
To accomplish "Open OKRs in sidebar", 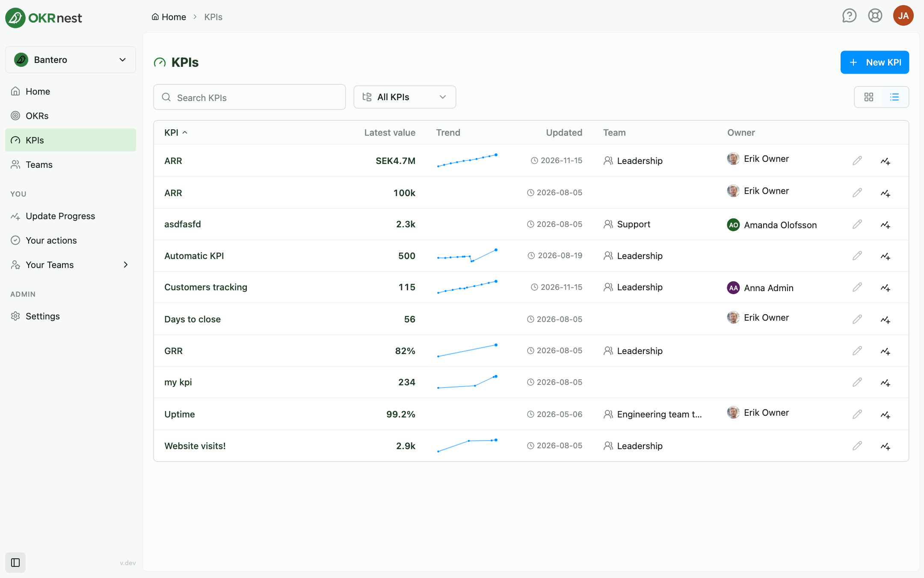I will point(71,116).
